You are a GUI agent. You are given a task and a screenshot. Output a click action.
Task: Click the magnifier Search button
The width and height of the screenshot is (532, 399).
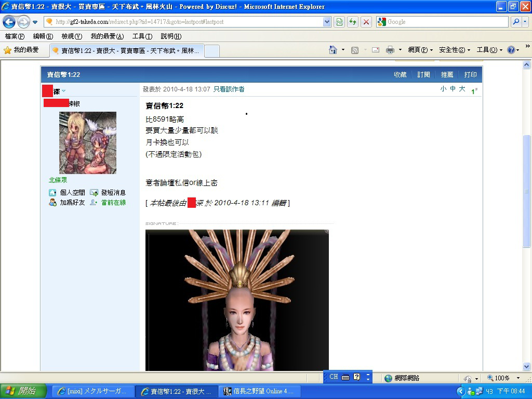click(516, 22)
